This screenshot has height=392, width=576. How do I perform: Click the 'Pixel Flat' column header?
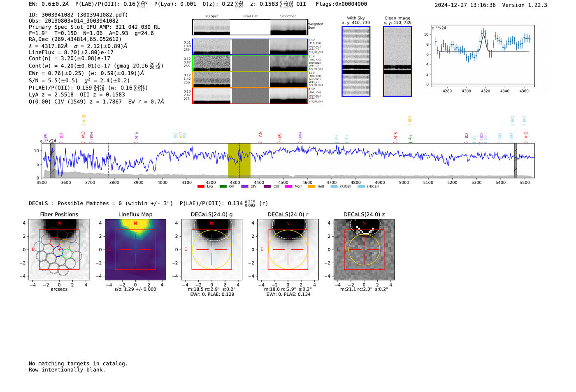pyautogui.click(x=250, y=16)
